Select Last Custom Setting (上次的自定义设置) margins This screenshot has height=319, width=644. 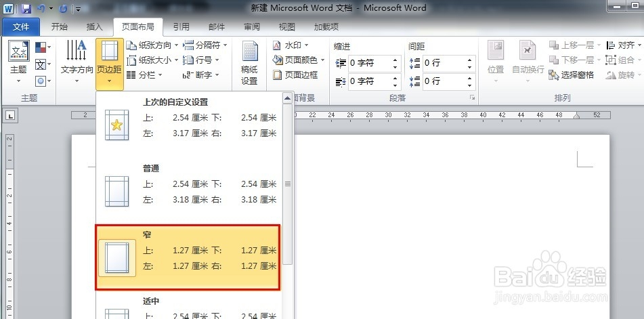click(x=189, y=125)
